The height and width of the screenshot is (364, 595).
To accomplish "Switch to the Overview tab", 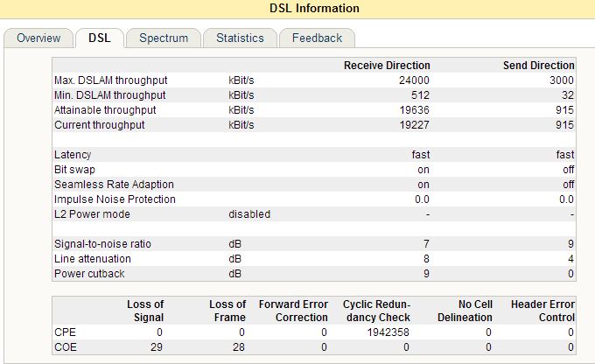I will coord(38,38).
